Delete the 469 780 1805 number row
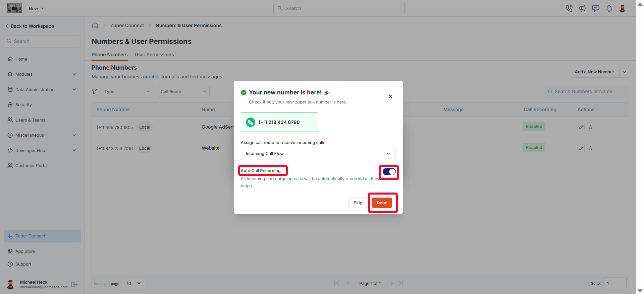 pos(590,127)
